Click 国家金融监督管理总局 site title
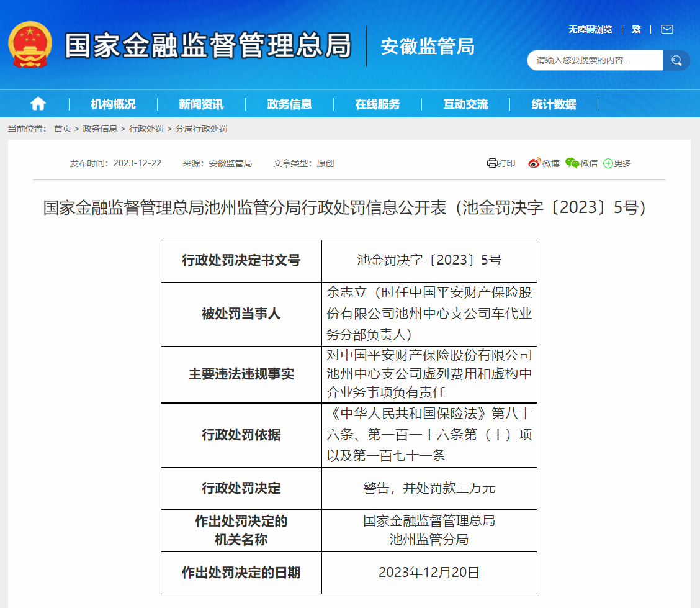 click(208, 45)
